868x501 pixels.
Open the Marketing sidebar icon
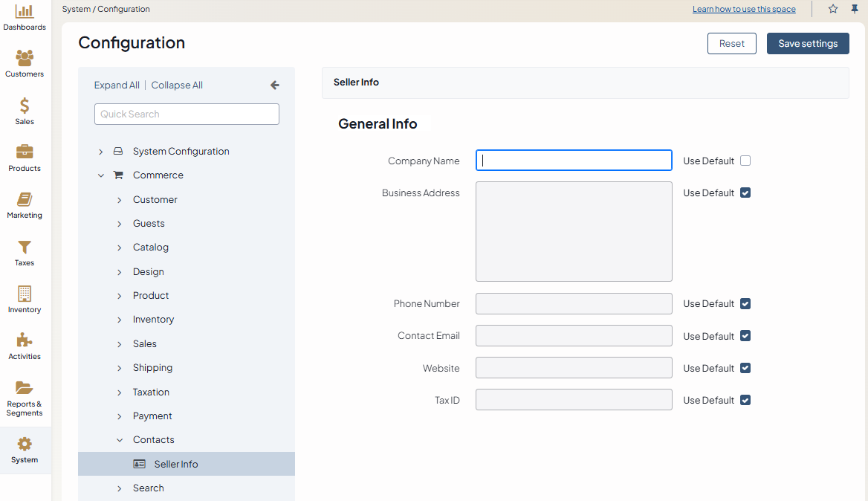point(25,200)
